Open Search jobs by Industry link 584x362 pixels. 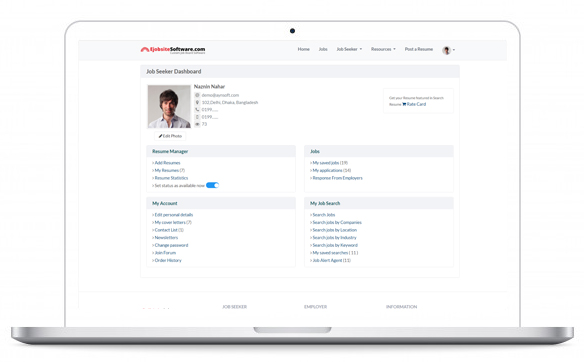point(334,238)
